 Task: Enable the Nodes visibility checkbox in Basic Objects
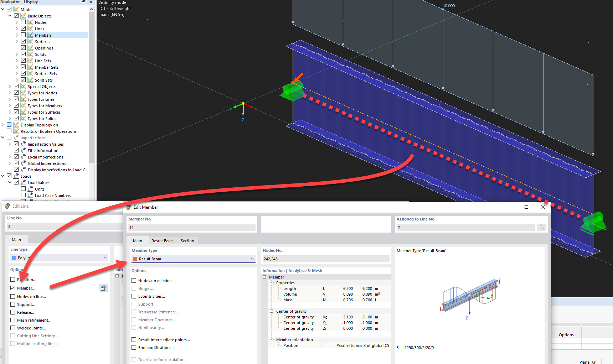click(24, 22)
